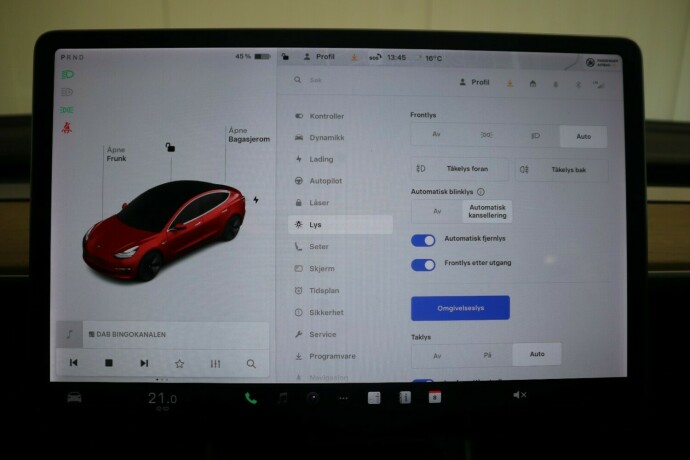Image resolution: width=690 pixels, height=460 pixels.
Task: Tap the 21.0 temperature setting
Action: tap(162, 399)
